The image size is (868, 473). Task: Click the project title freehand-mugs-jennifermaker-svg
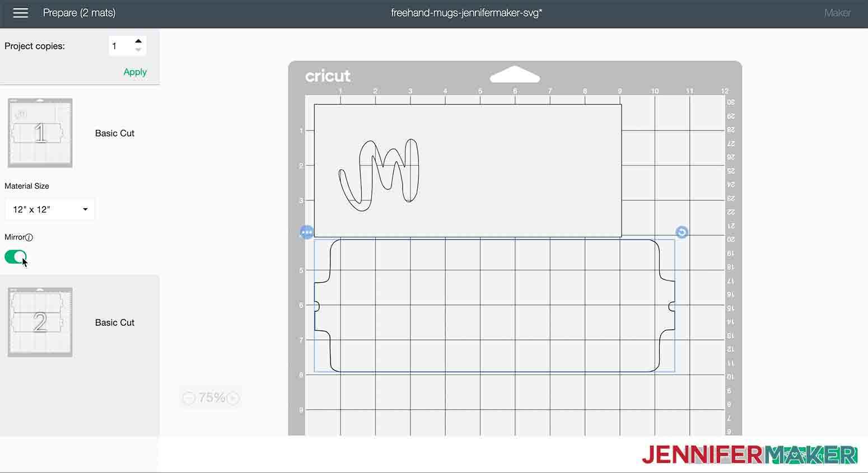(466, 13)
